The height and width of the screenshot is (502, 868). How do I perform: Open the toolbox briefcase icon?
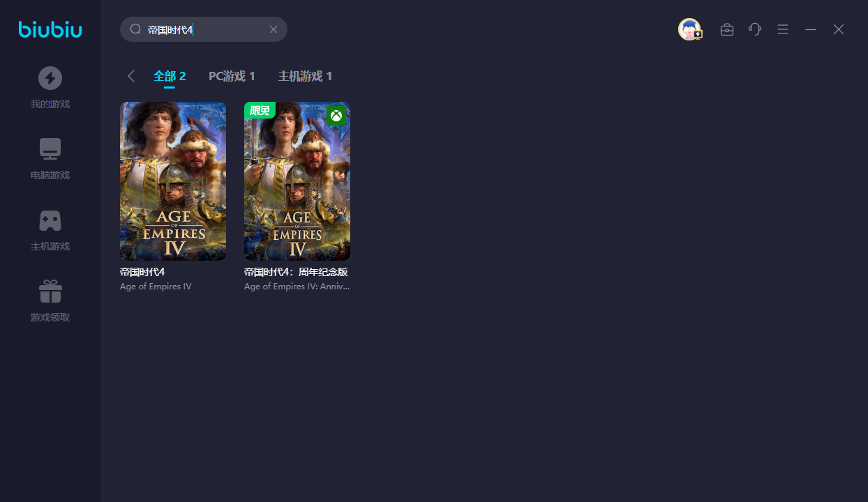pyautogui.click(x=727, y=29)
